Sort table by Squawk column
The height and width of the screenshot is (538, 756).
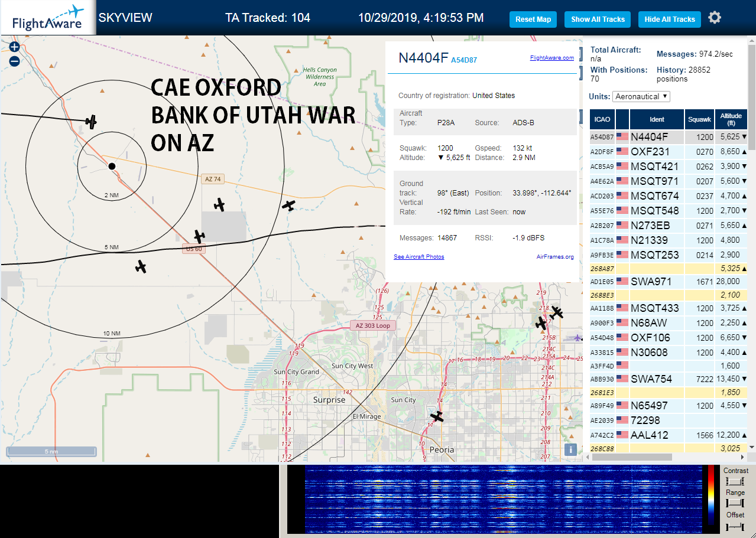click(x=699, y=119)
